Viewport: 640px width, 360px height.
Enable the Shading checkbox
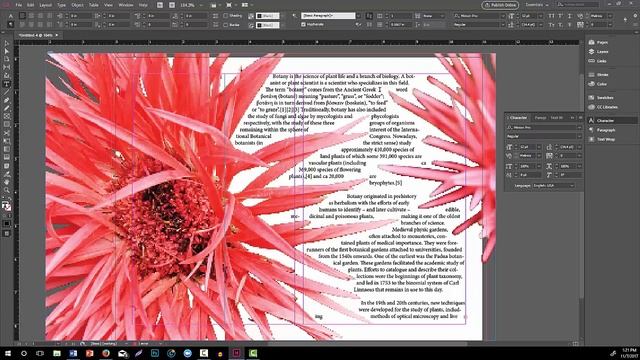(x=226, y=16)
